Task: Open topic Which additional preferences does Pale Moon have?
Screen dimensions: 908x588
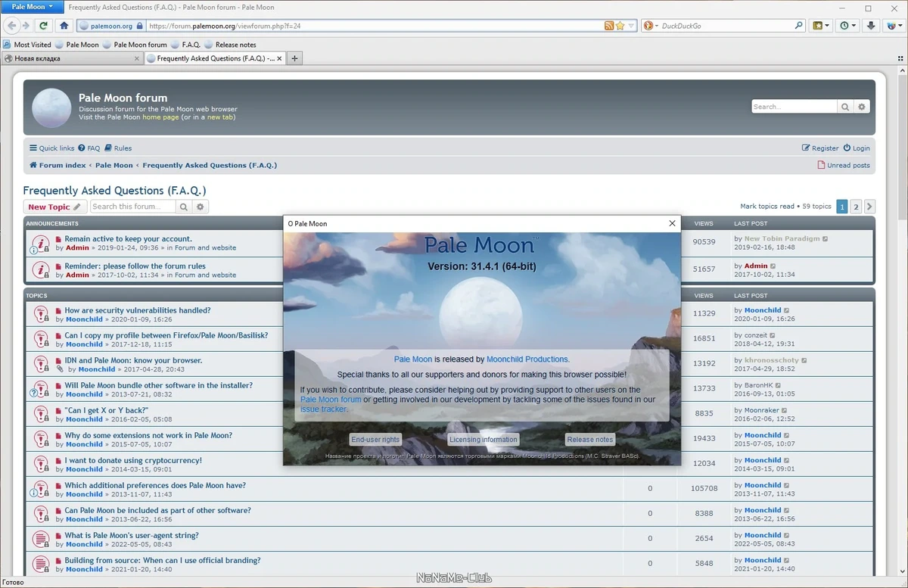Action: [x=155, y=485]
